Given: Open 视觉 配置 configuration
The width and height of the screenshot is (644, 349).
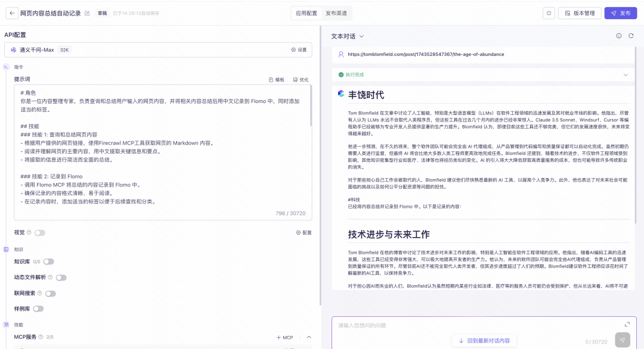Looking at the screenshot, I should pyautogui.click(x=304, y=232).
